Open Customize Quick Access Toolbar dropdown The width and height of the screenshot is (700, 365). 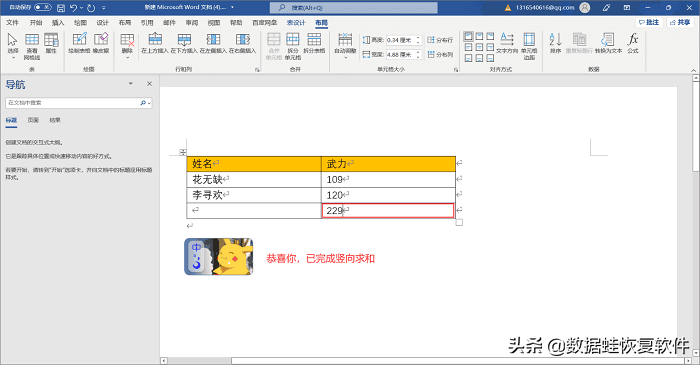coord(104,8)
